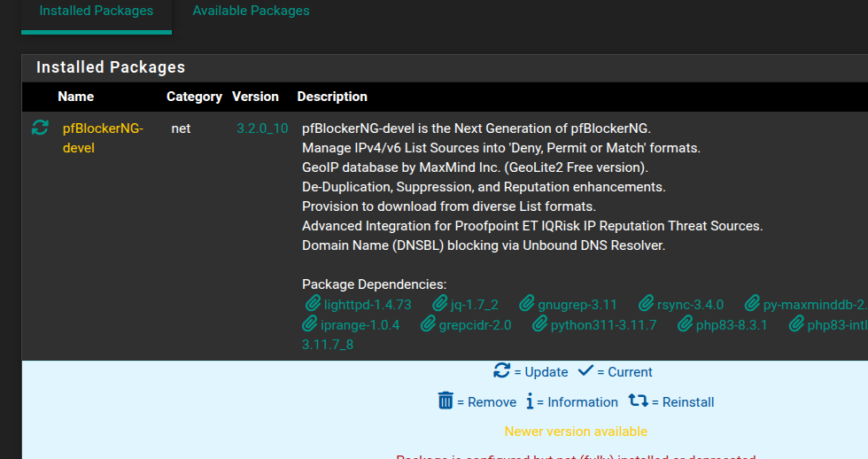Switch to the Available Packages tab
Viewport: 868px width, 459px height.
click(251, 11)
